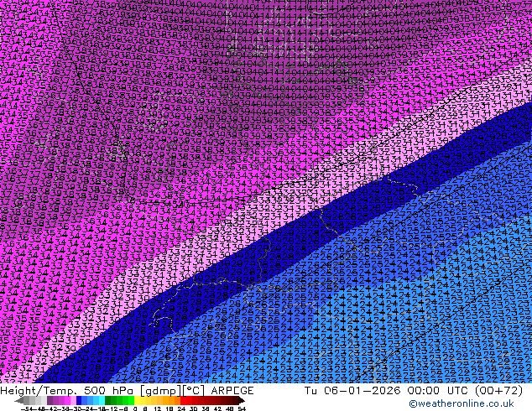
Task: Select the bright yellow legend swatch above 0
Action: pos(138,400)
